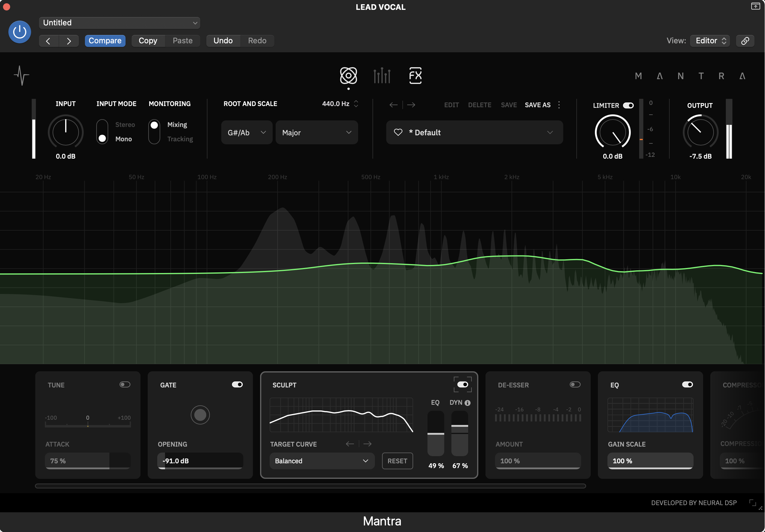
Task: Click the Gate opening indicator circle
Action: tap(200, 415)
